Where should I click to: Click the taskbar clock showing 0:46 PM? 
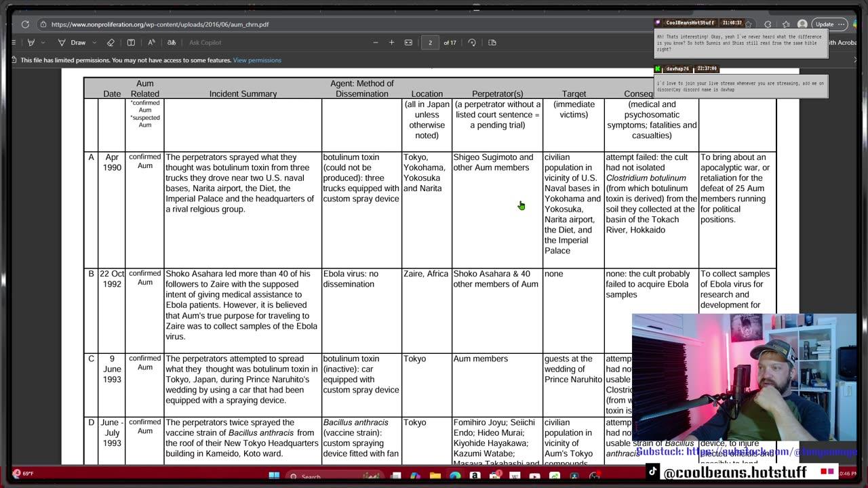point(848,474)
